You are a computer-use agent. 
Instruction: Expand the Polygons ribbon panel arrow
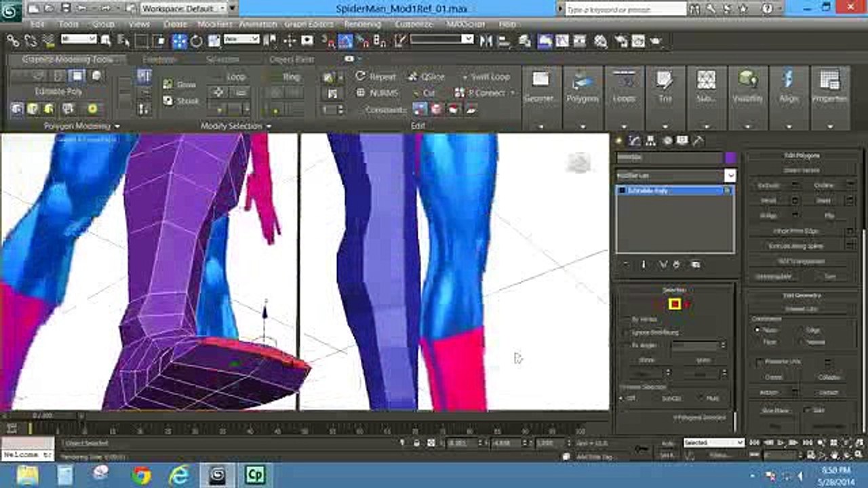(x=583, y=126)
